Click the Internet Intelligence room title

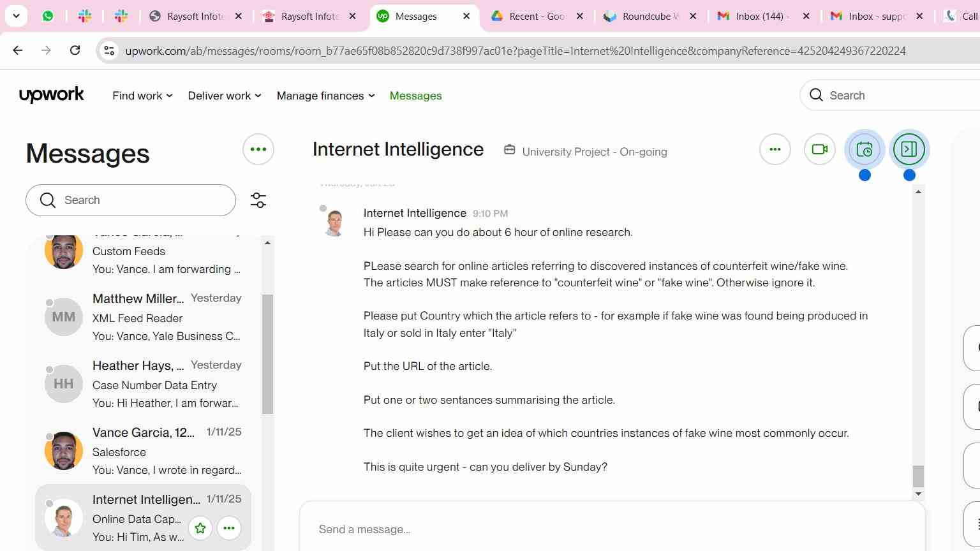click(x=398, y=149)
